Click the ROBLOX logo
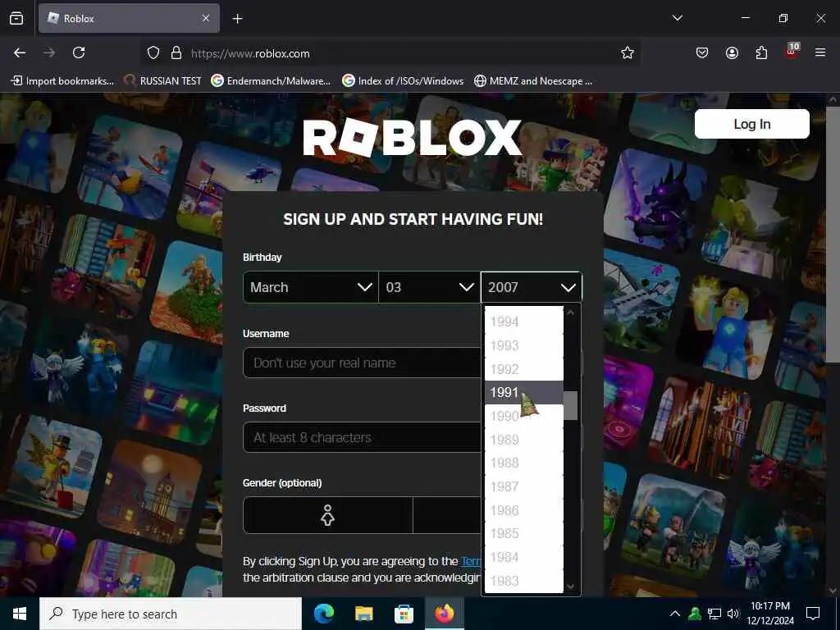840x630 pixels. pyautogui.click(x=412, y=138)
